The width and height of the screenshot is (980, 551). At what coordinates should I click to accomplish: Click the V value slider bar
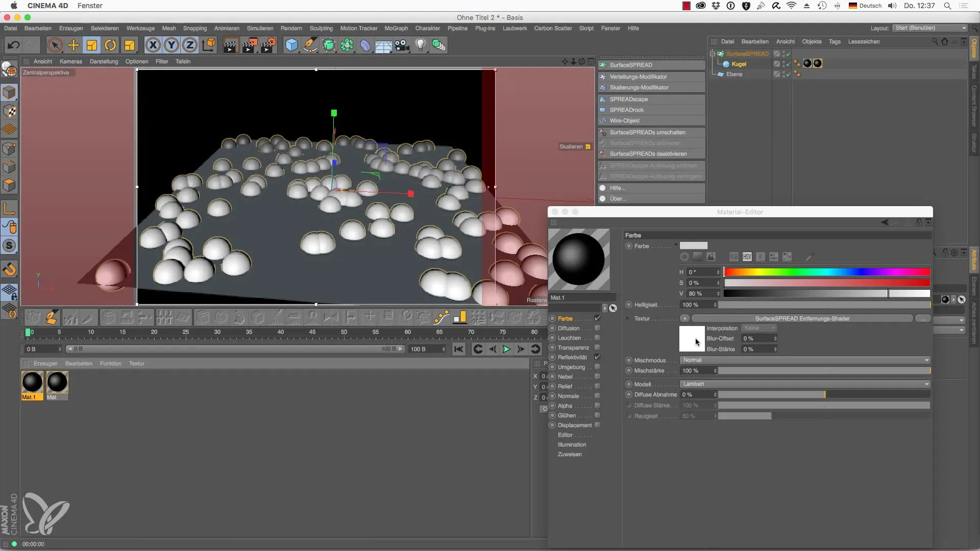click(x=827, y=293)
